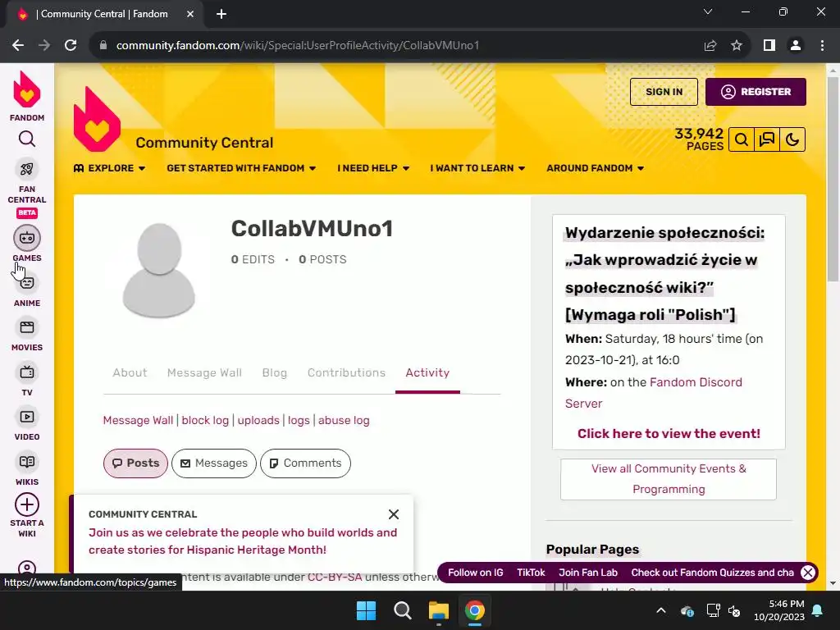Viewport: 840px width, 630px height.
Task: Switch to the About tab
Action: click(130, 373)
